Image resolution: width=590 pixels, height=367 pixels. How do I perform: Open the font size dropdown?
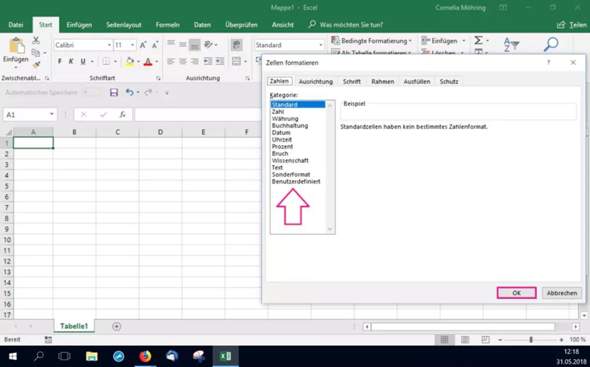coord(132,45)
